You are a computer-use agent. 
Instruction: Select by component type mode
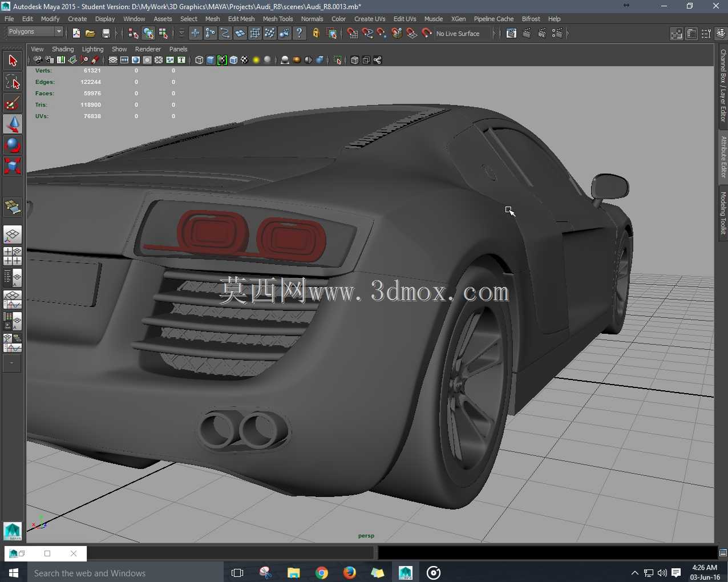[x=163, y=34]
